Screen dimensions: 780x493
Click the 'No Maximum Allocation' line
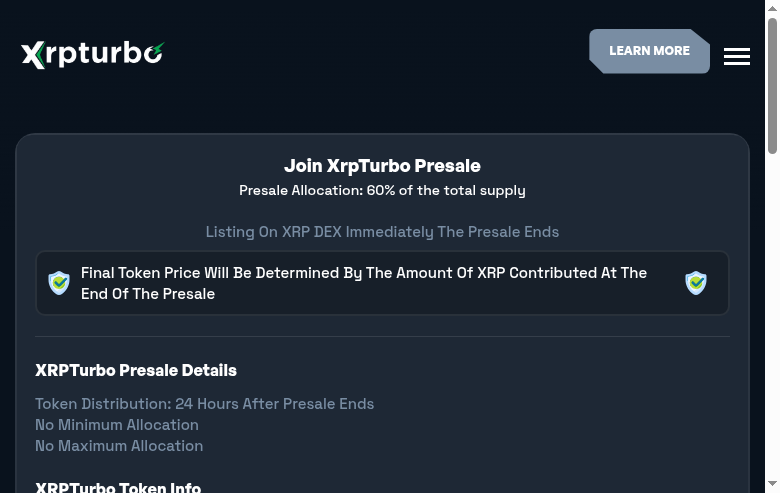click(x=119, y=446)
